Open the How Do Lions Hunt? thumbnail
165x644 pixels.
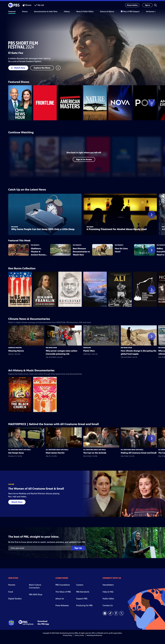point(102,250)
